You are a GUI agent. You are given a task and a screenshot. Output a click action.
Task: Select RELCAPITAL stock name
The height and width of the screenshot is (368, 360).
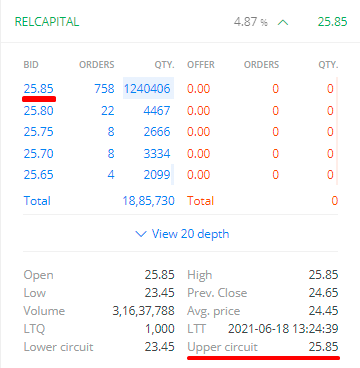tap(47, 22)
